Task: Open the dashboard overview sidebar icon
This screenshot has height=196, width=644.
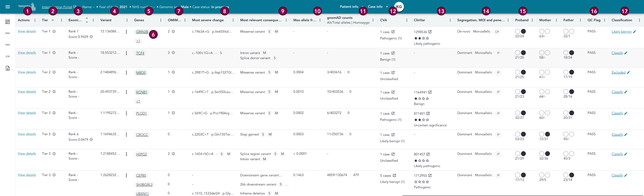Action: tap(7, 22)
